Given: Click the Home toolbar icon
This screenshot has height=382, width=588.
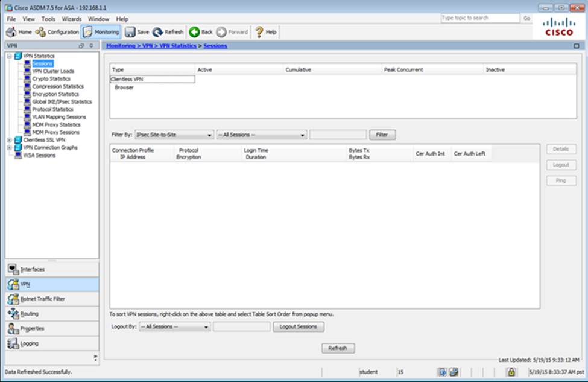Looking at the screenshot, I should pos(11,32).
